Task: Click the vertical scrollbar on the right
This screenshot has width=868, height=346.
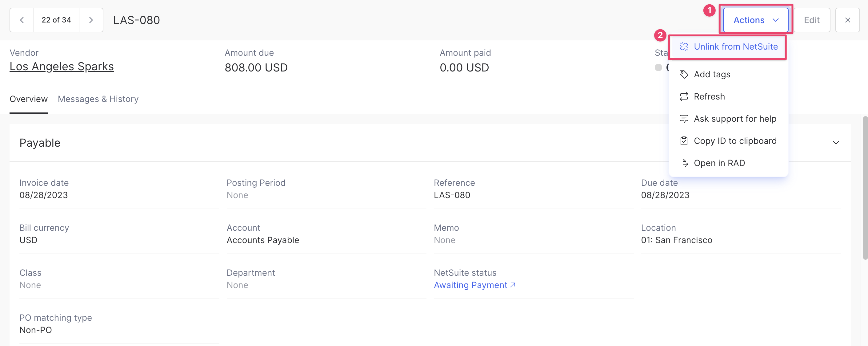Action: [865, 188]
